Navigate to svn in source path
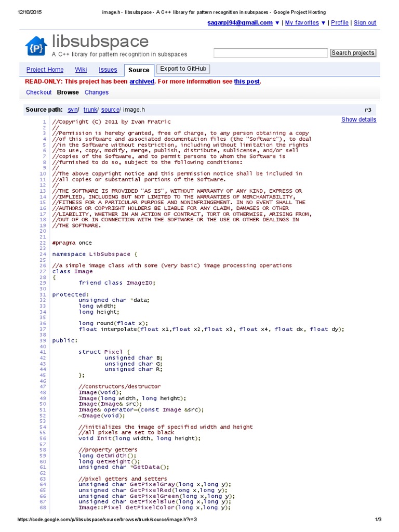Screen dimensions: 399x532 [x=72, y=110]
